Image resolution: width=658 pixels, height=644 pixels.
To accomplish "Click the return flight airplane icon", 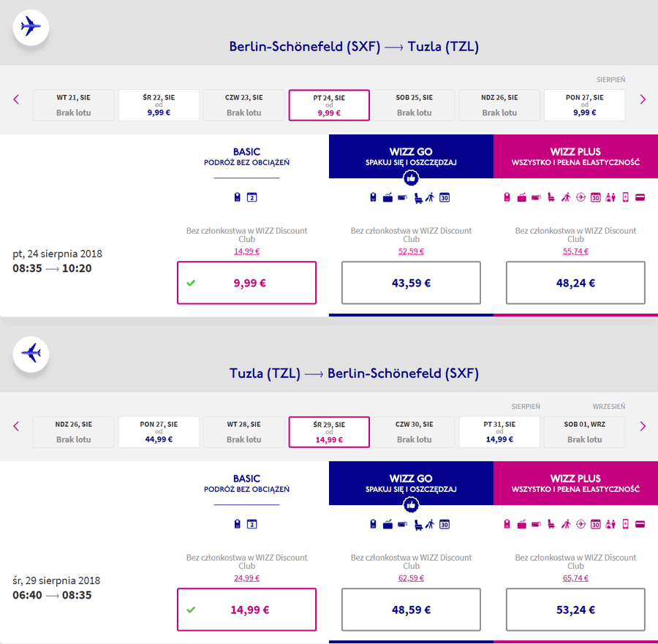I will pos(31,354).
